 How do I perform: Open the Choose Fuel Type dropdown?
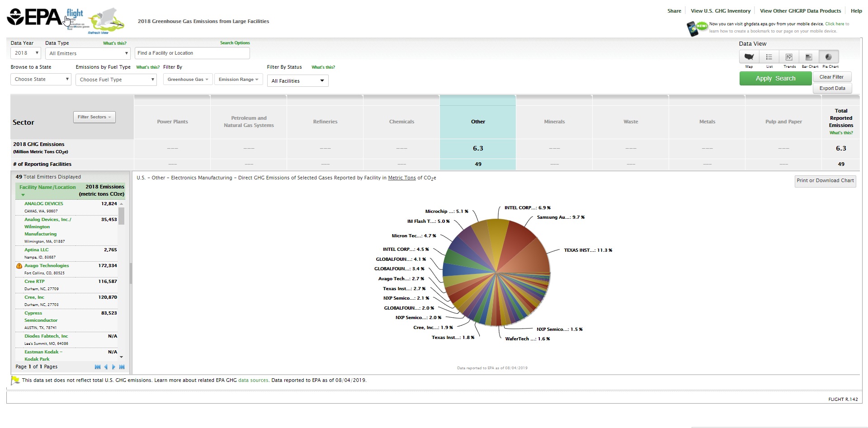[x=116, y=80]
